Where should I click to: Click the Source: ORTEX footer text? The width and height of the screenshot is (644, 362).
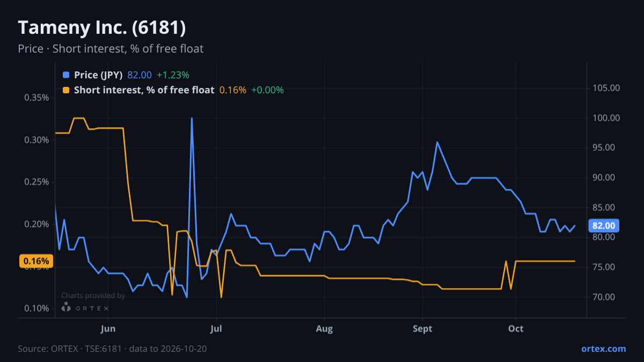(112, 349)
